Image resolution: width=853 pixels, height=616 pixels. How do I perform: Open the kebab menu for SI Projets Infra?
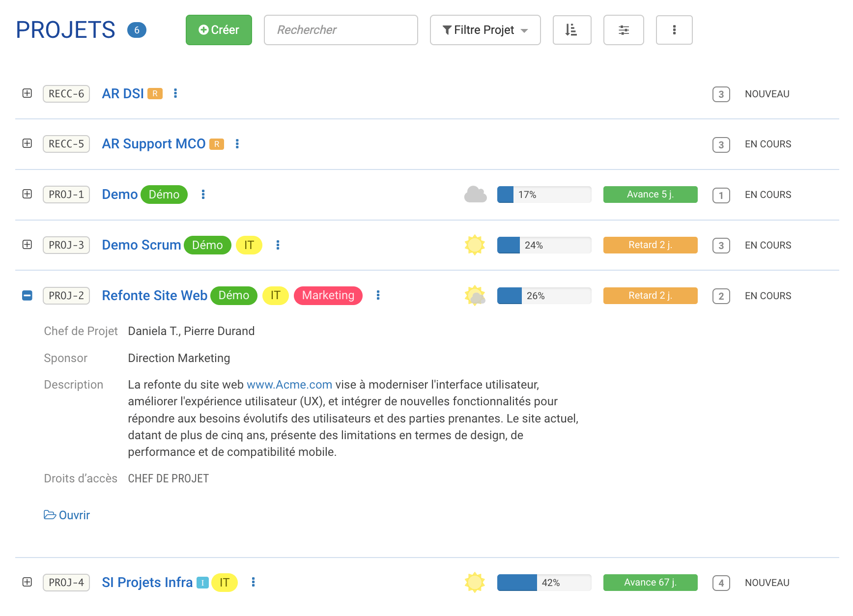(253, 582)
